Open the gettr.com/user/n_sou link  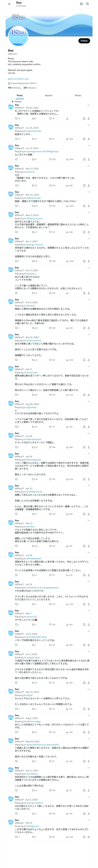click(18, 79)
